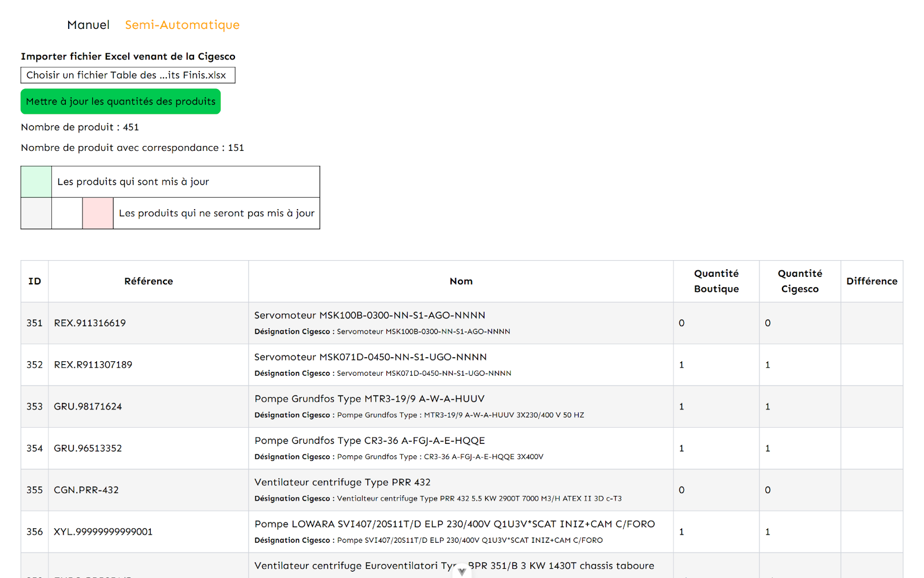924x578 pixels.
Task: Switch to the Manuel tab
Action: (88, 25)
